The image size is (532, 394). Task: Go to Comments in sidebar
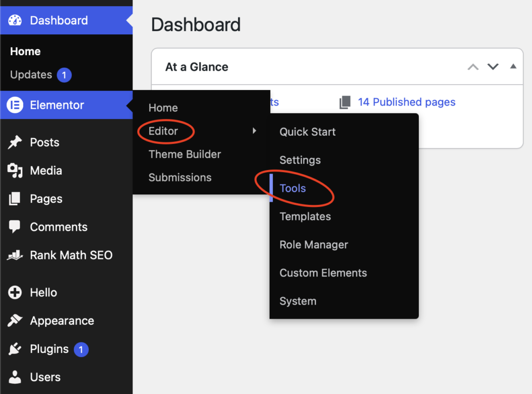pos(59,227)
